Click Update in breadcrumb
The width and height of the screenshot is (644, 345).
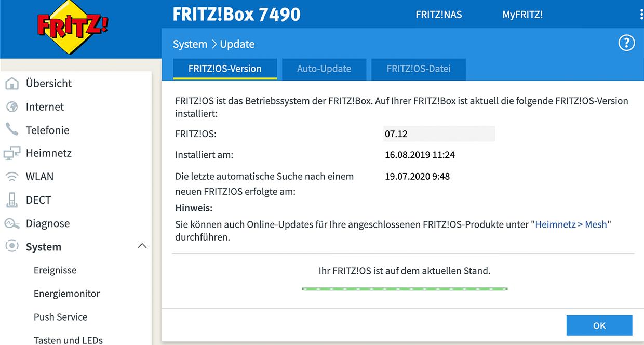(x=237, y=44)
